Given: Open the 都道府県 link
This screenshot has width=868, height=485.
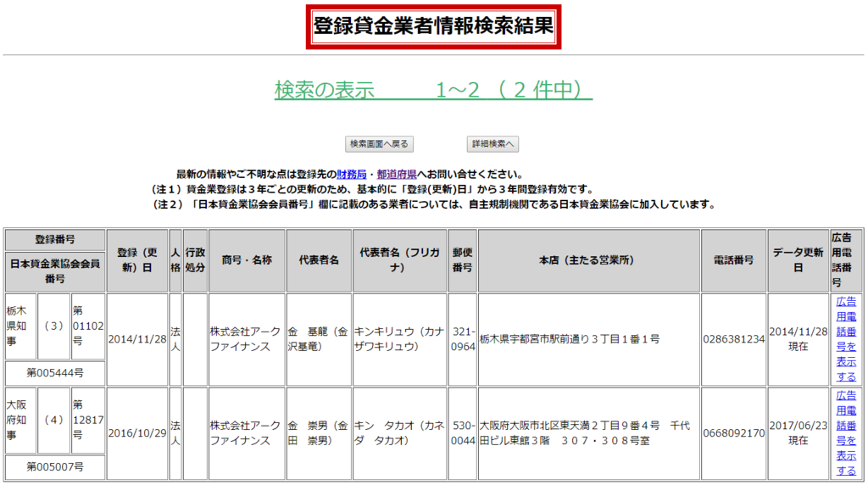Looking at the screenshot, I should (397, 175).
